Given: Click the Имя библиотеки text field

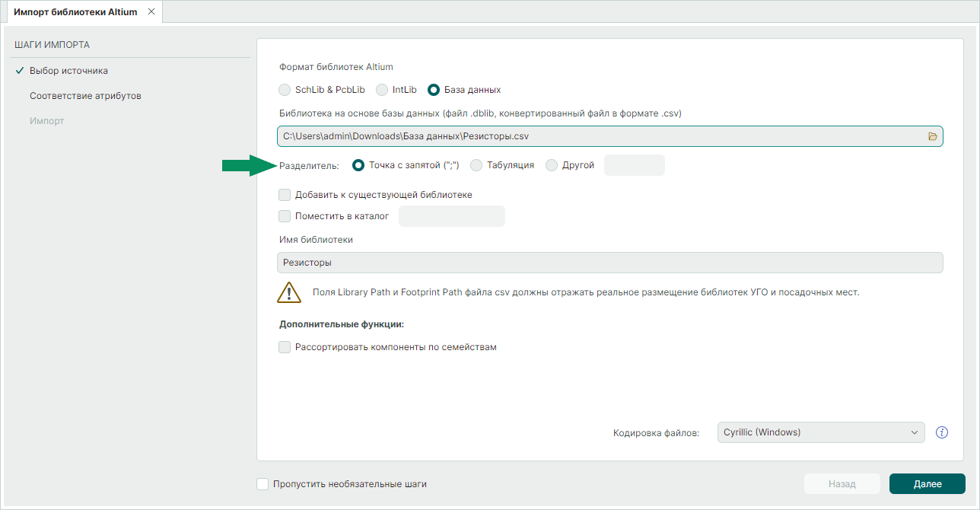Looking at the screenshot, I should pos(609,263).
